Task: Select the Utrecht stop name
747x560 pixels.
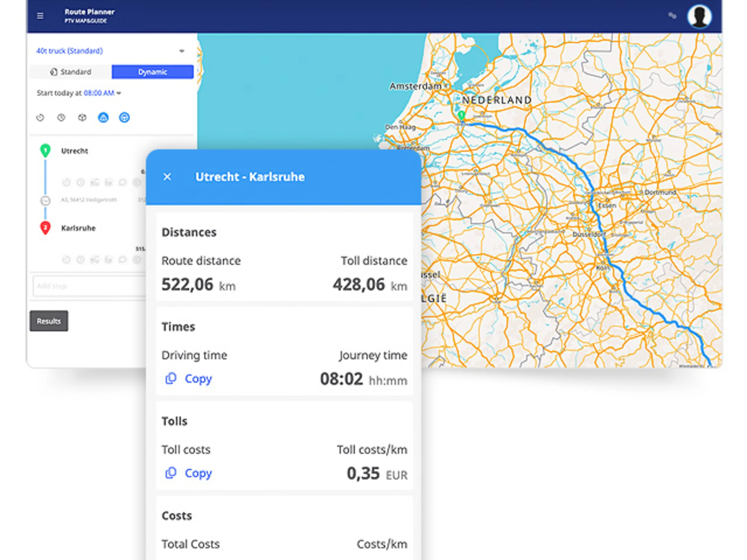Action: click(x=75, y=151)
